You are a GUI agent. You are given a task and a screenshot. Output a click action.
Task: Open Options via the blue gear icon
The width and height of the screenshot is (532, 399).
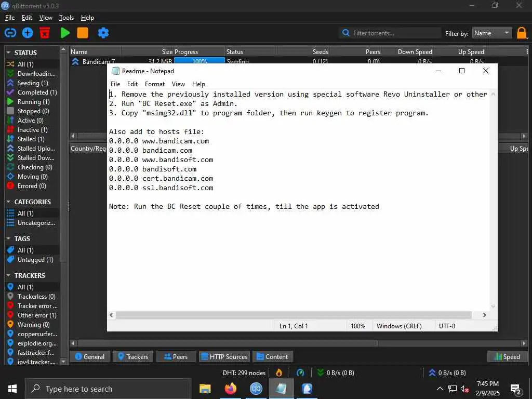(x=103, y=33)
